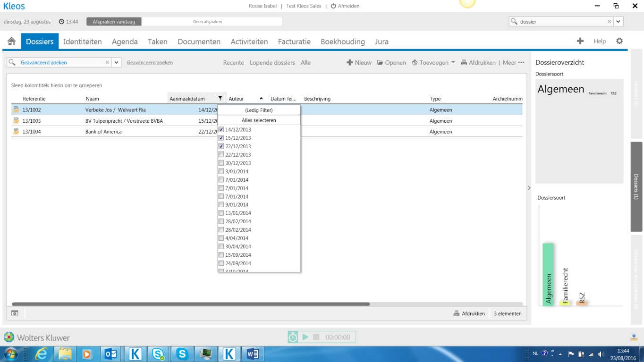
Task: Check the 4/04/2014 filter checkbox
Action: click(221, 238)
